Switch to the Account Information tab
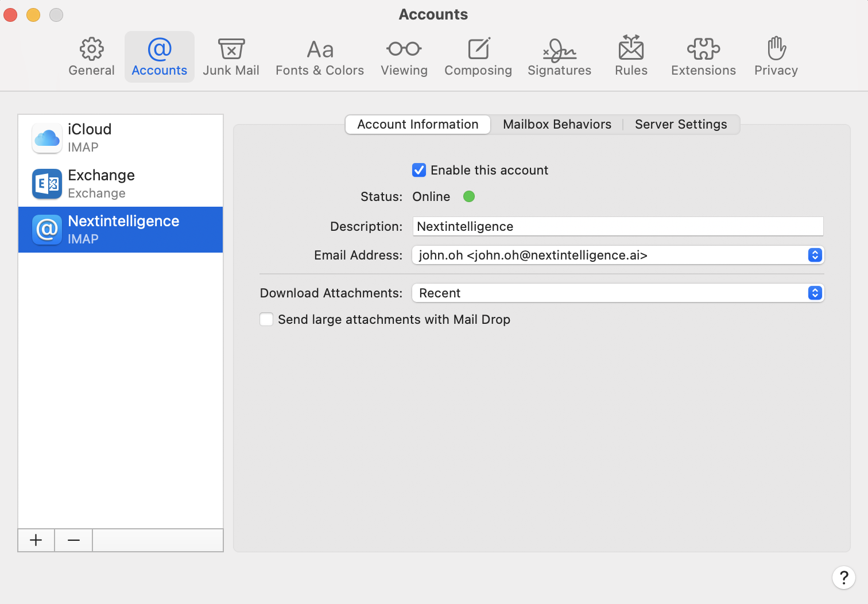868x604 pixels. (418, 125)
